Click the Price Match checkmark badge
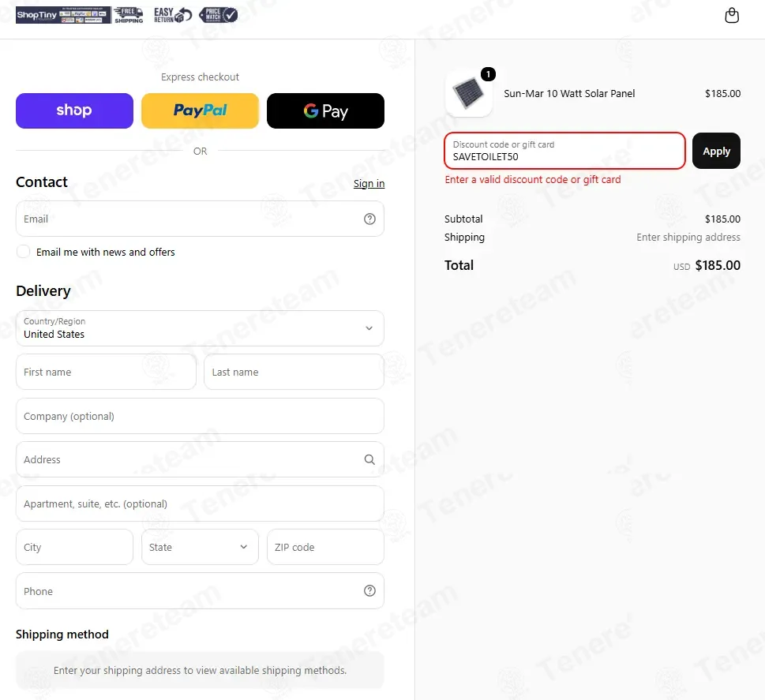The width and height of the screenshot is (765, 700). (219, 15)
